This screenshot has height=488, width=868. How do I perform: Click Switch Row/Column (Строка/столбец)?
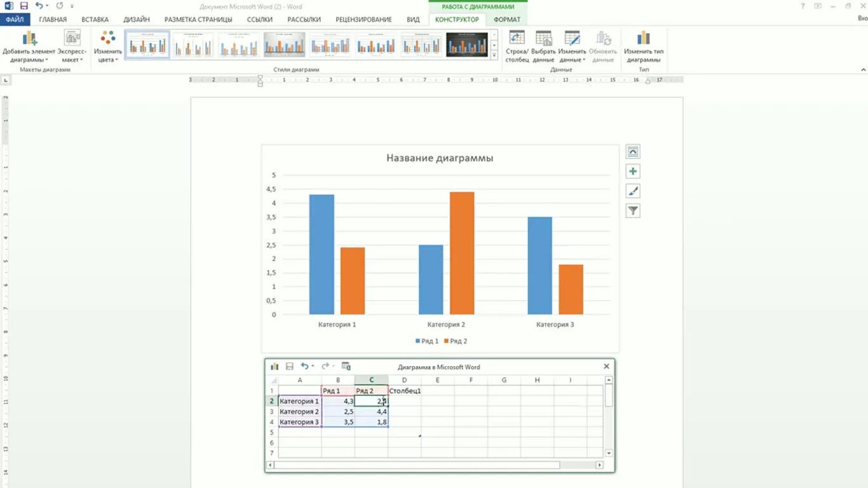click(517, 46)
